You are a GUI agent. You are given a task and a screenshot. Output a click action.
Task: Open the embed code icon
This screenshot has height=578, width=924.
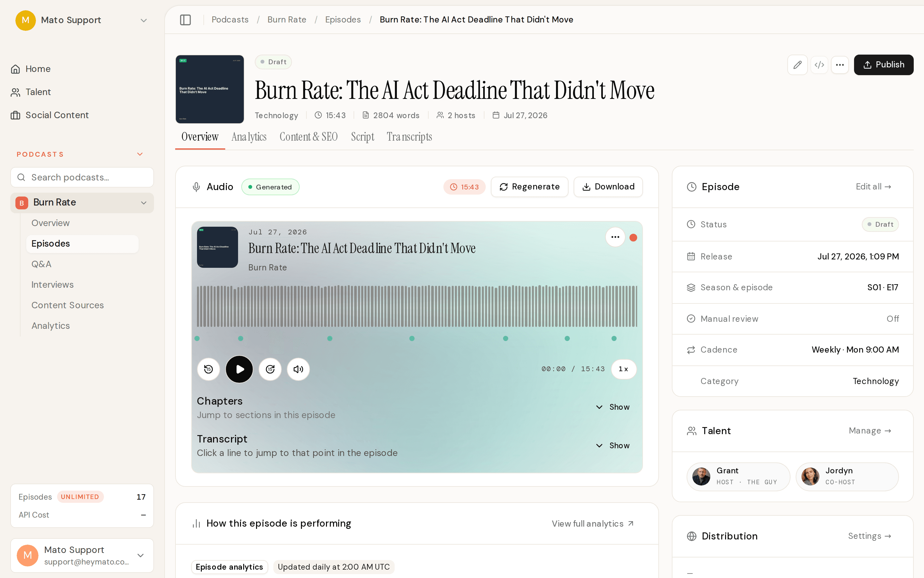click(819, 65)
